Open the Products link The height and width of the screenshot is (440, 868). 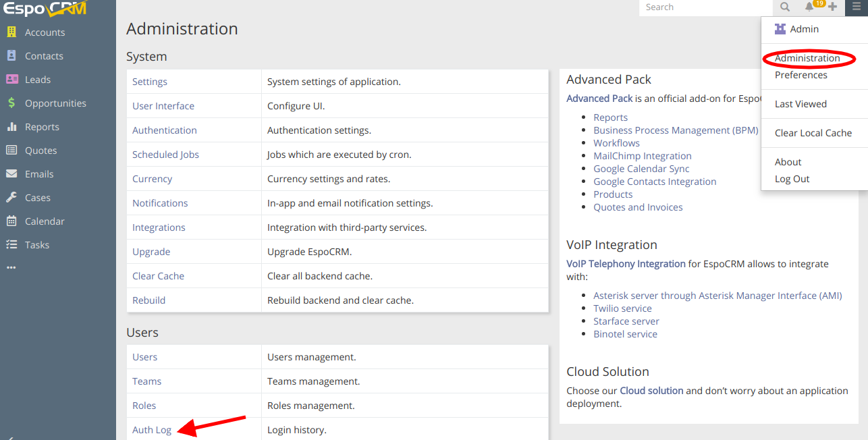click(613, 194)
